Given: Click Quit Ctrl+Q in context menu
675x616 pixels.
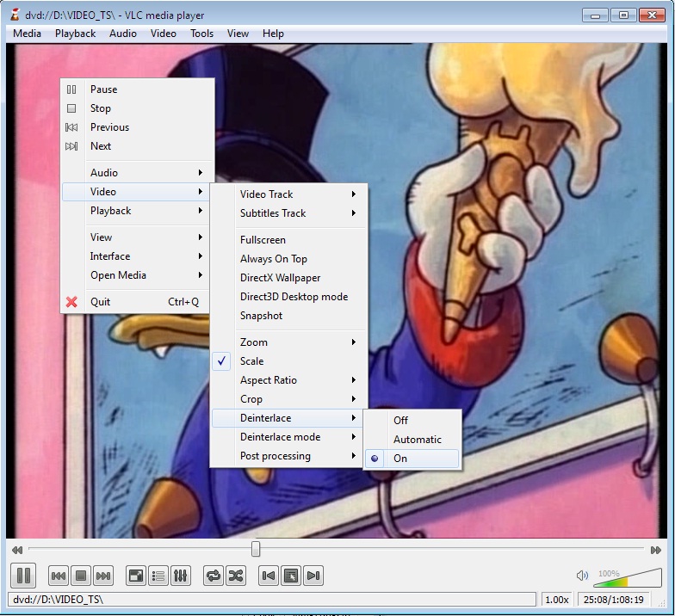Looking at the screenshot, I should coord(137,302).
